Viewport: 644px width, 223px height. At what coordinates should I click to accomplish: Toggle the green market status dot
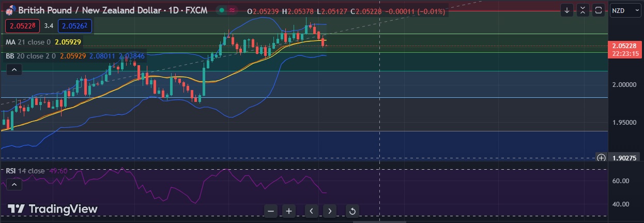(221, 10)
